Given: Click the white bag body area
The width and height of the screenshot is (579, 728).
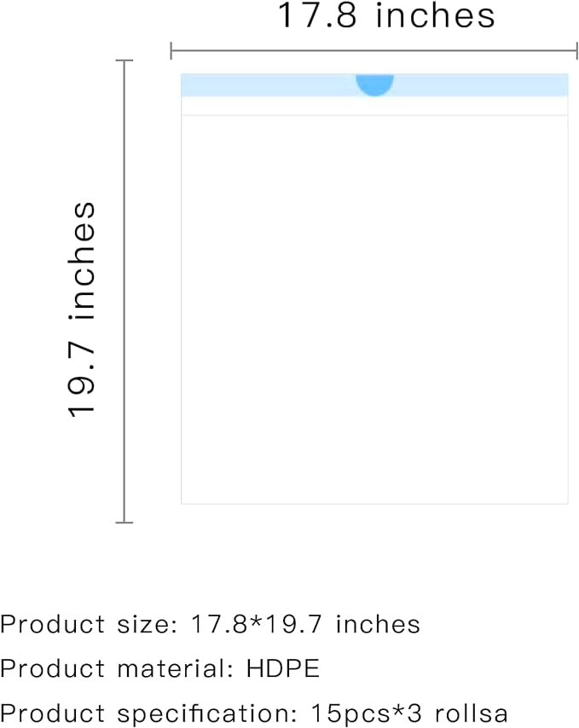Looking at the screenshot, I should 374,309.
